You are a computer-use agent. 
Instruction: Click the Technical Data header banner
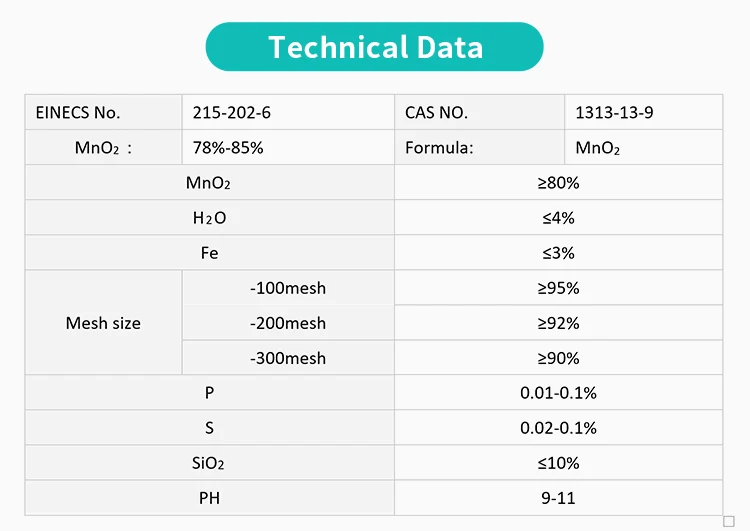coord(375,47)
